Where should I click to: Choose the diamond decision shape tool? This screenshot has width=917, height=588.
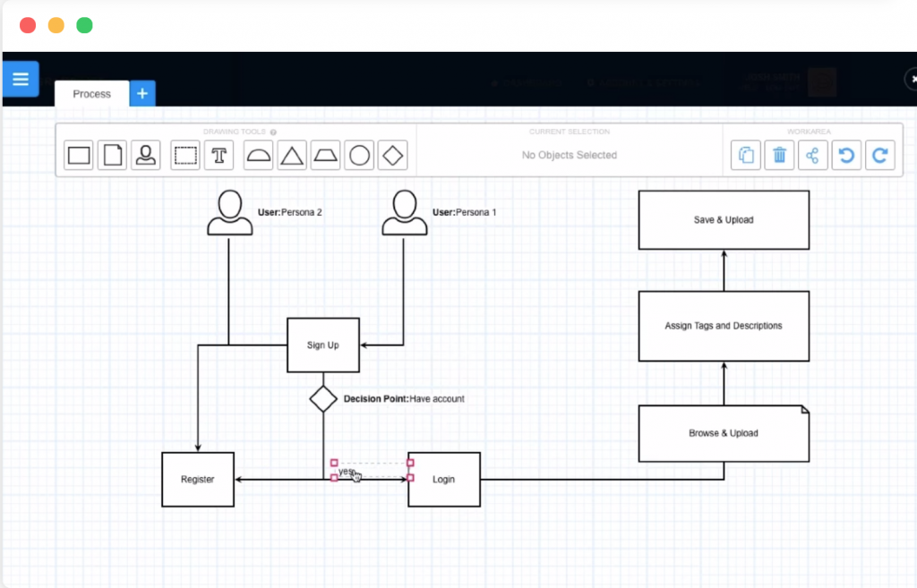pos(392,156)
